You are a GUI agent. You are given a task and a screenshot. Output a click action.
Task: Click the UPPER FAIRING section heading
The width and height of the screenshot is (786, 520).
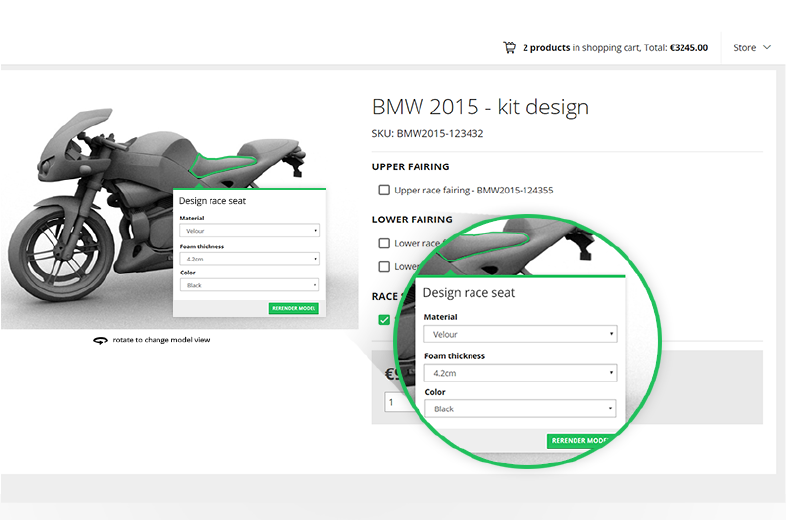tap(411, 167)
